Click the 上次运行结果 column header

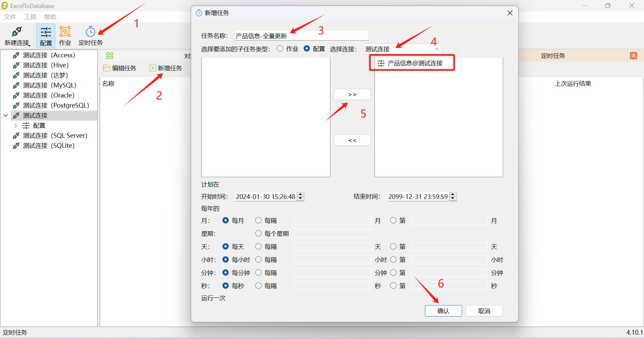573,84
